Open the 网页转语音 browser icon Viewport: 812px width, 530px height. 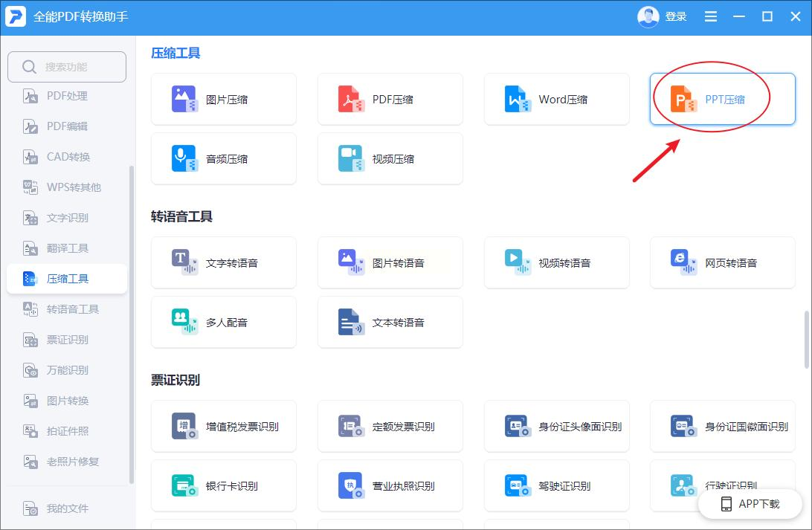click(683, 262)
